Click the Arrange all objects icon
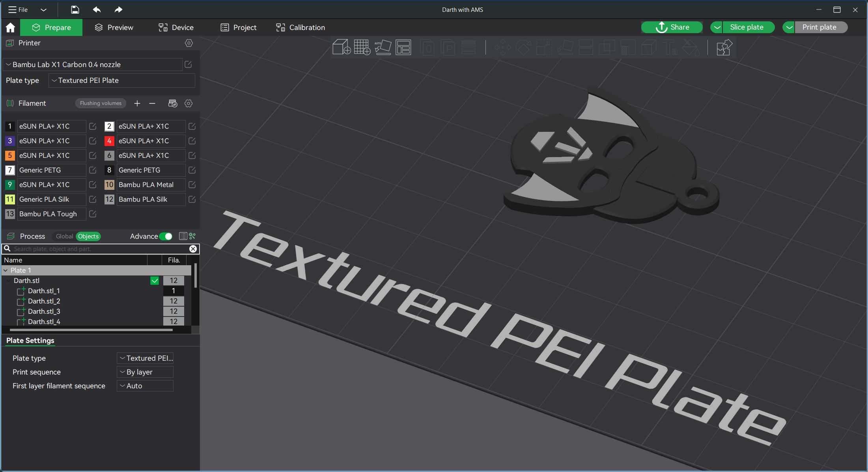 coord(403,47)
